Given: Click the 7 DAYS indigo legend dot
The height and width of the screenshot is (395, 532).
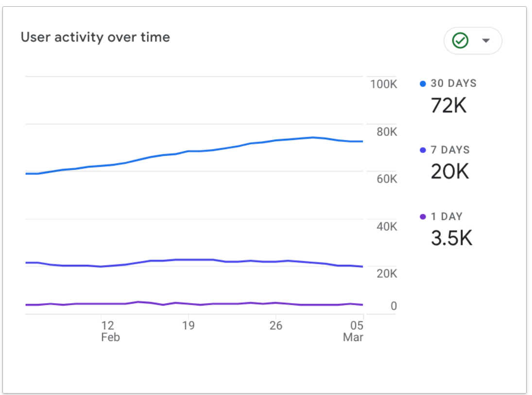Looking at the screenshot, I should 423,150.
